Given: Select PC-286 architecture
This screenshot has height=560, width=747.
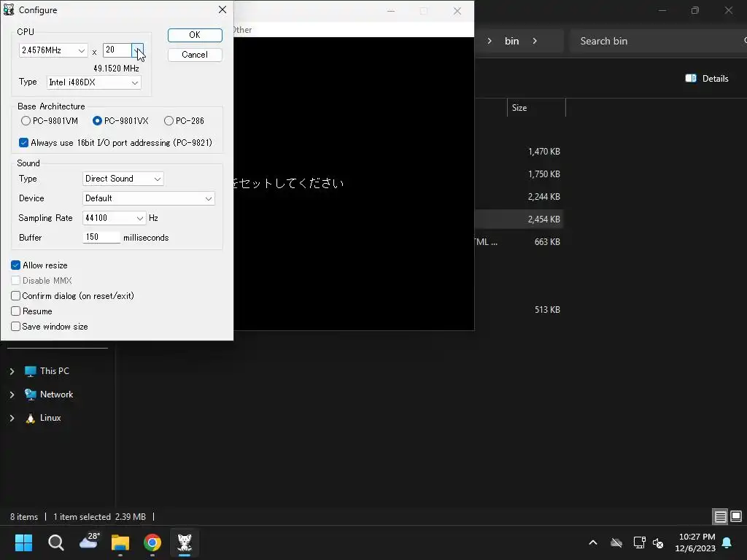Looking at the screenshot, I should (184, 121).
